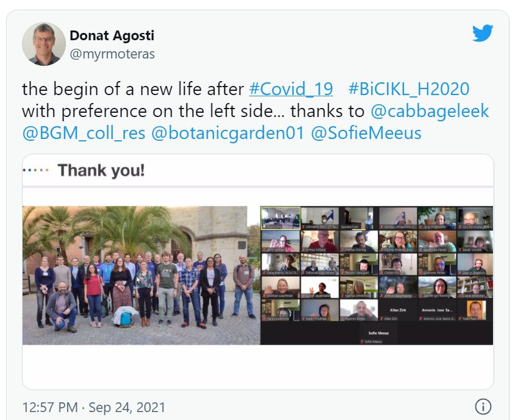Open the video call participant grid
This screenshot has height=420, width=515.
(376, 276)
